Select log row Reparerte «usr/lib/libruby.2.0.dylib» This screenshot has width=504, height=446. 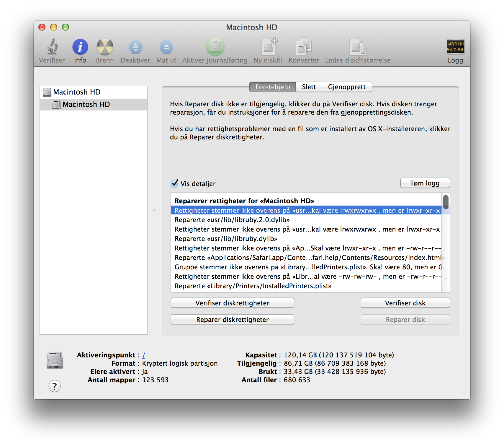tap(306, 220)
